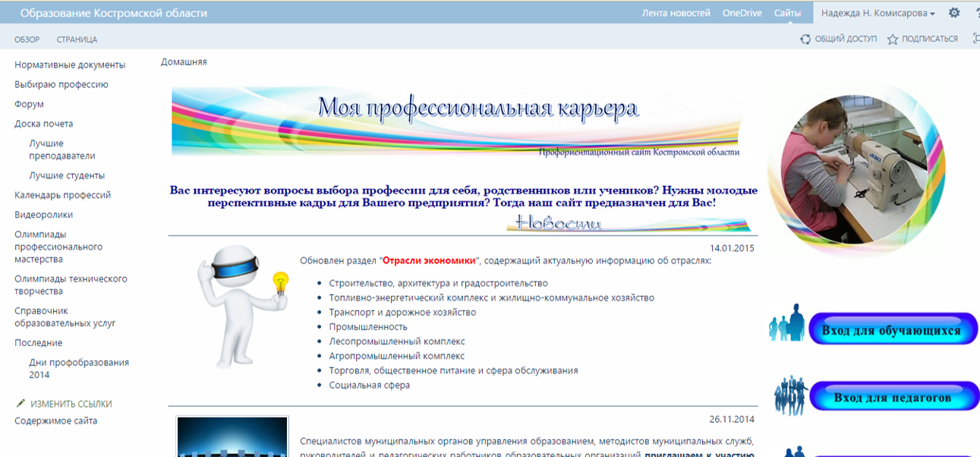Click the приглашаем к участию link

(x=698, y=455)
